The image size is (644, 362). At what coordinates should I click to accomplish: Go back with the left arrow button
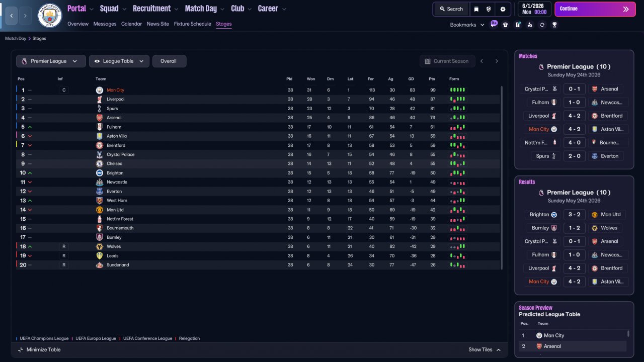click(11, 16)
